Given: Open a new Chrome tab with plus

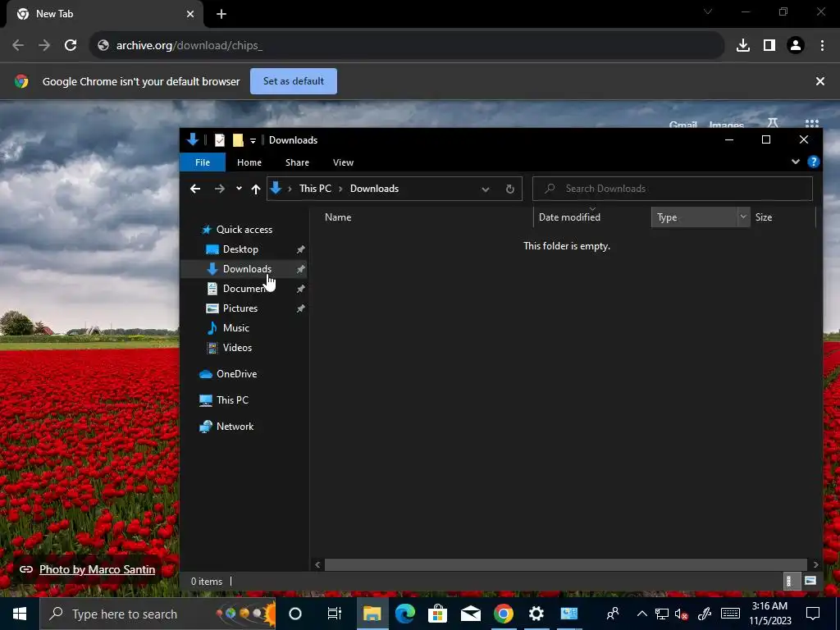Looking at the screenshot, I should 221,14.
